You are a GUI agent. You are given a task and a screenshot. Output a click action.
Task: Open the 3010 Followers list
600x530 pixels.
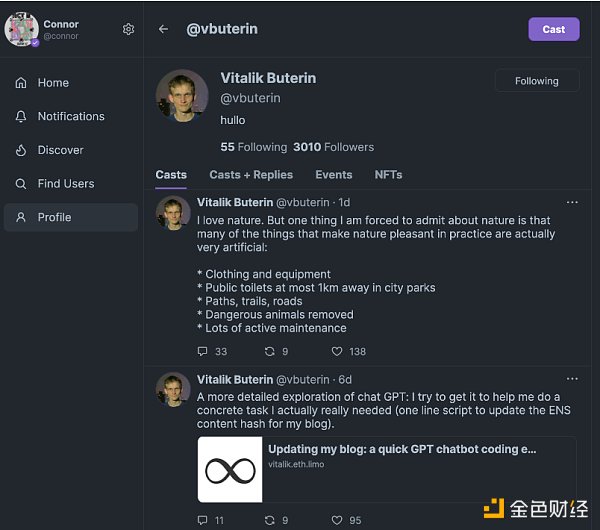[x=333, y=147]
